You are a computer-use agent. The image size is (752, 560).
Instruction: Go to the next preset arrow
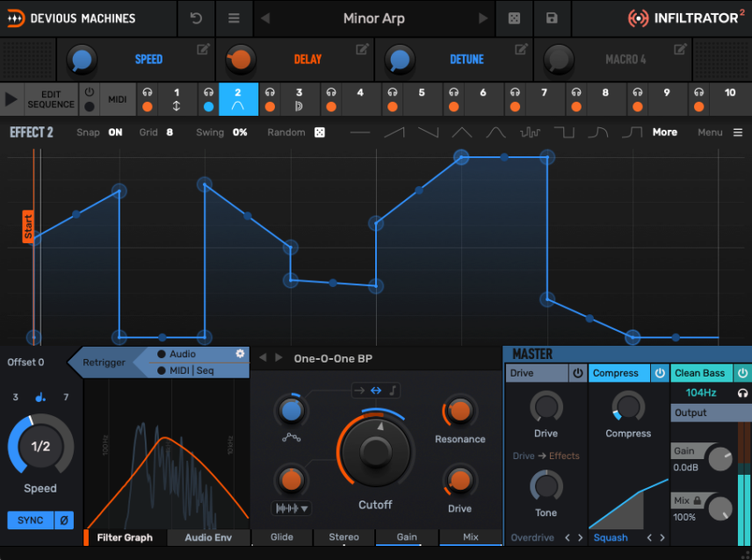pyautogui.click(x=483, y=18)
